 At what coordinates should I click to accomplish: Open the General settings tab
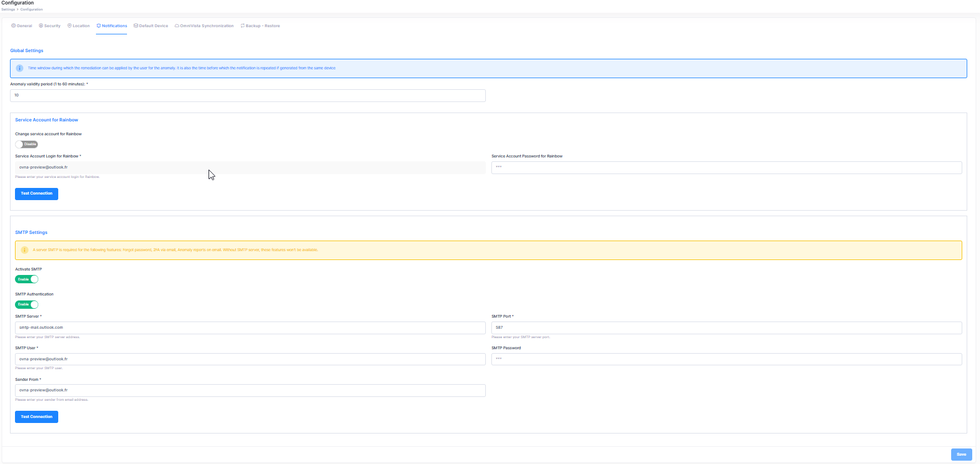coord(22,26)
